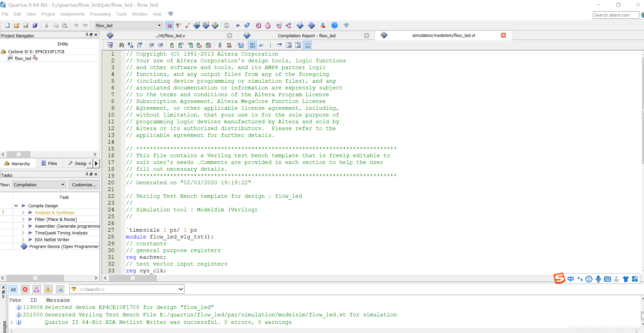The image size is (644, 333).
Task: Click the Tasks panel horizontal scrollbar thumb
Action: point(35,278)
